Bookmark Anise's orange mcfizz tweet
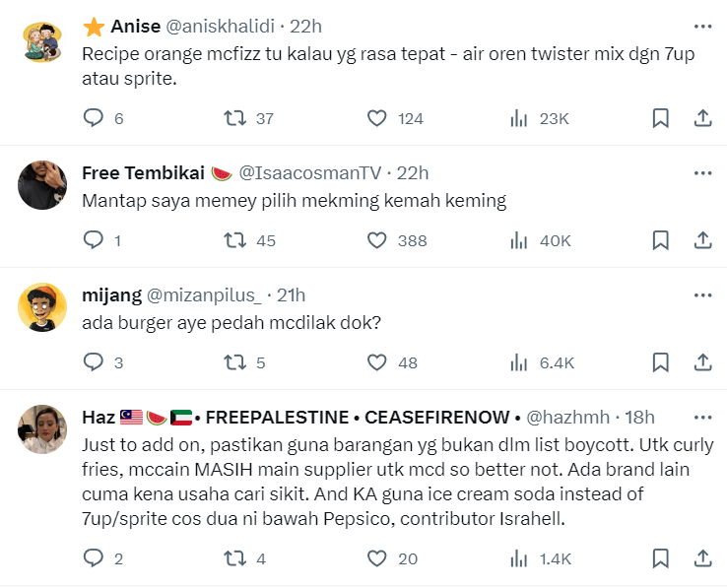 pyautogui.click(x=661, y=118)
